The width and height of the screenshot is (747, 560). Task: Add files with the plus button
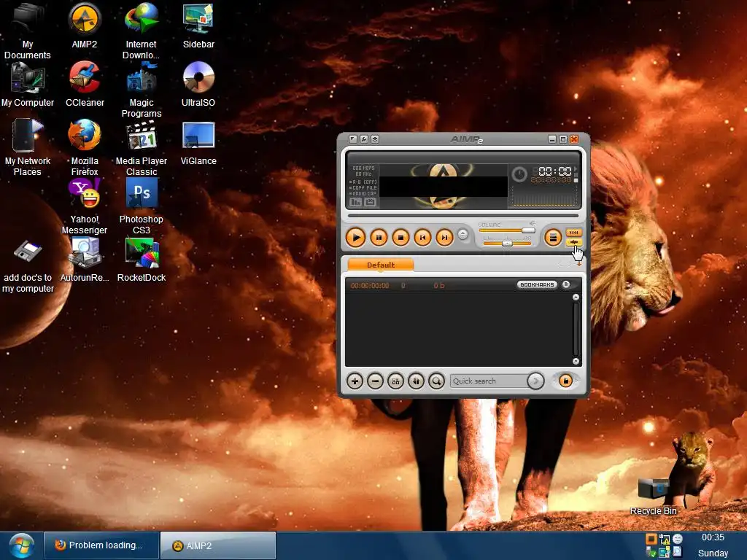355,381
